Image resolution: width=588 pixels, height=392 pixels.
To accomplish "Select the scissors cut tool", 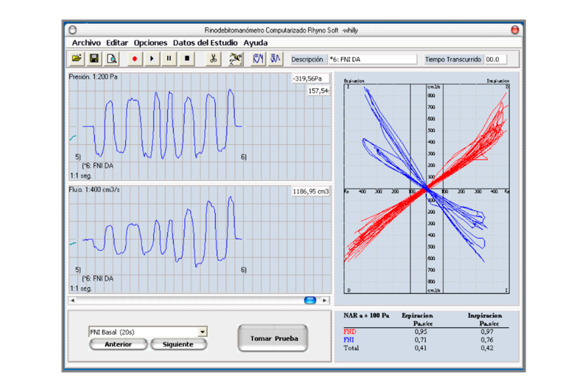I will [212, 59].
